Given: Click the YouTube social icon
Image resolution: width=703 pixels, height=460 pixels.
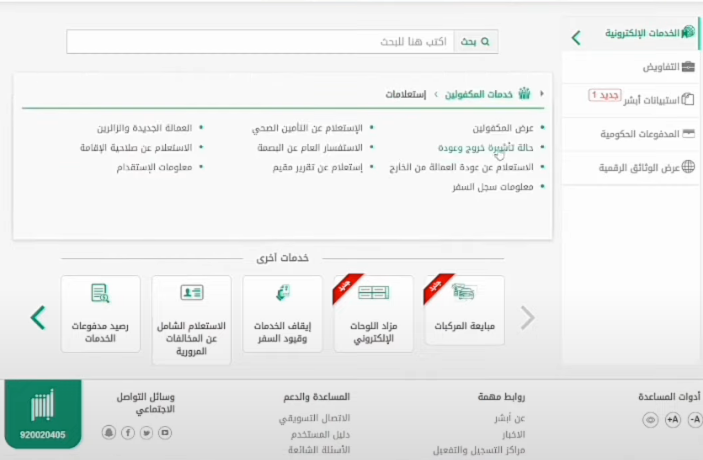Looking at the screenshot, I should pos(165,433).
